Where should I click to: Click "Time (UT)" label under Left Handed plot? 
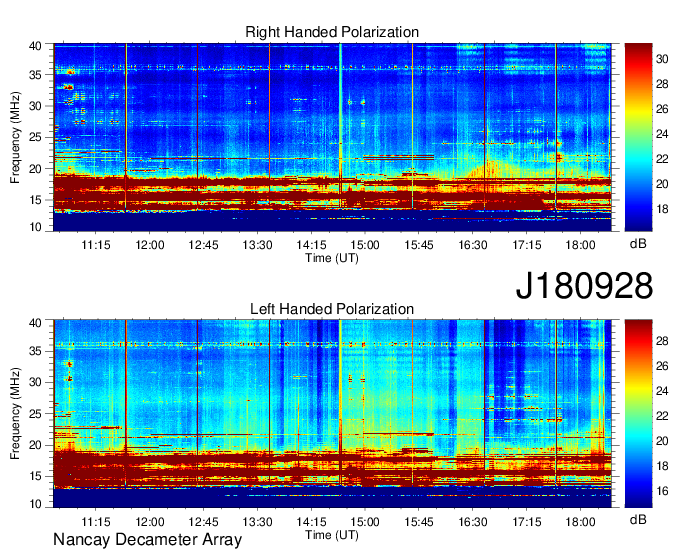point(332,535)
